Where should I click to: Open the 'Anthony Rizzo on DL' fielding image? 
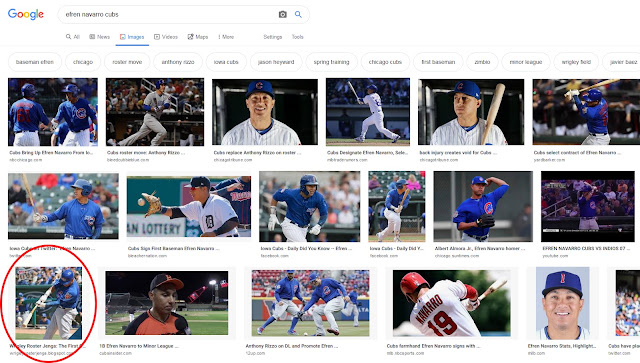(x=311, y=303)
